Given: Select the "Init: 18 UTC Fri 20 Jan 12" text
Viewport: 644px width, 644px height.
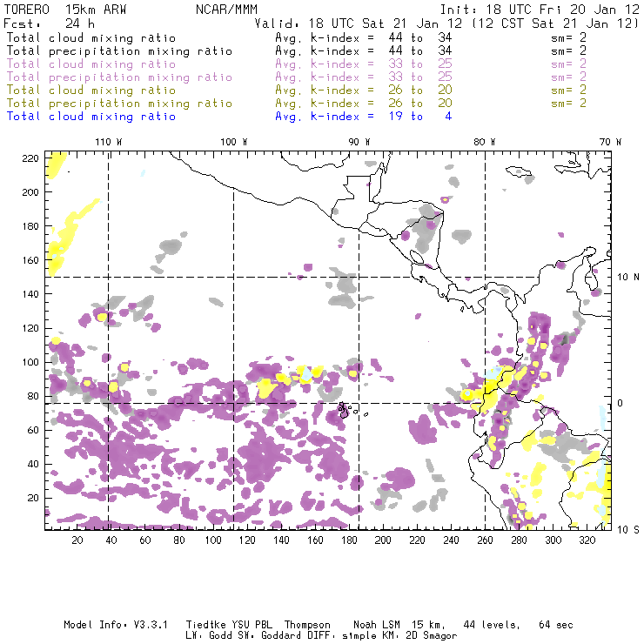Looking at the screenshot, I should (x=540, y=10).
